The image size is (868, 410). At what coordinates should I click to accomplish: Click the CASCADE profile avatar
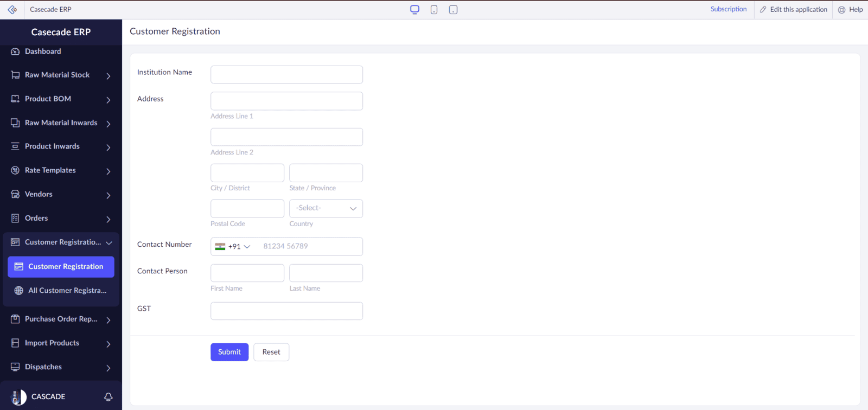point(19,397)
